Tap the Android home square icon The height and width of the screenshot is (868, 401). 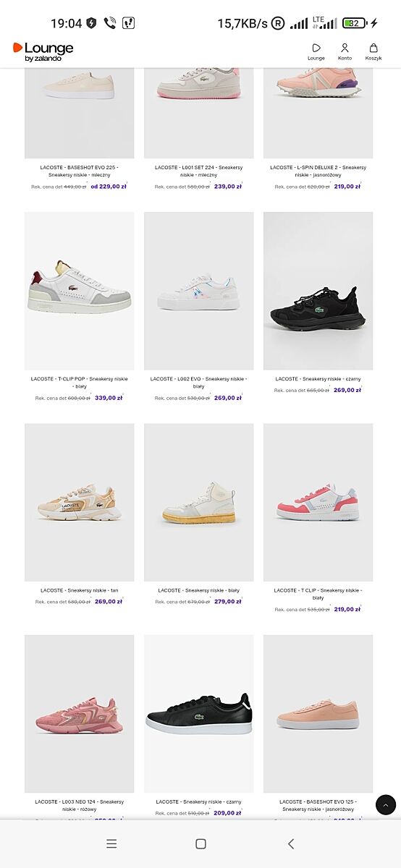tap(200, 843)
